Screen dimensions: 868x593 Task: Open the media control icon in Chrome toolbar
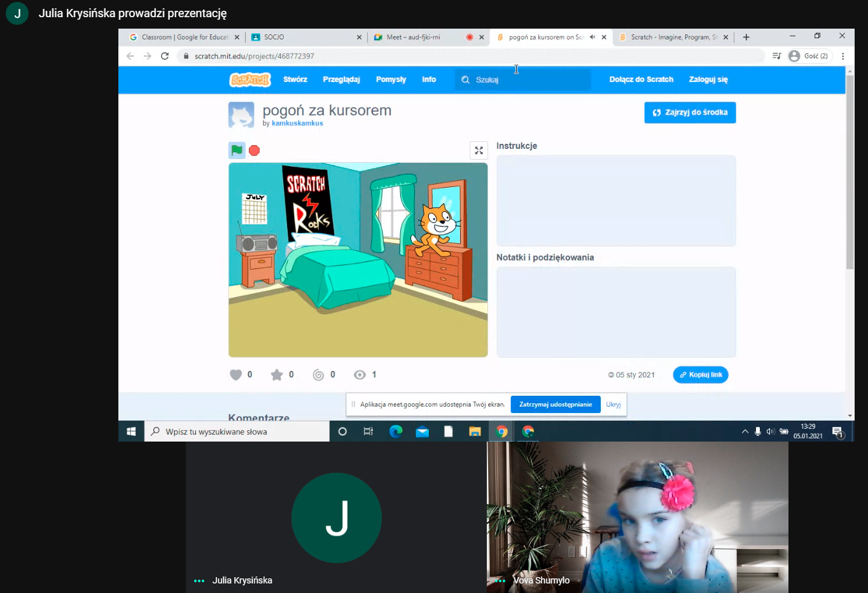pos(776,56)
